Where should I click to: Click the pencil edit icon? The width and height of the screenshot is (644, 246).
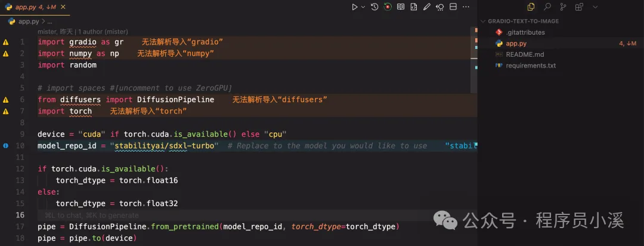[x=427, y=7]
